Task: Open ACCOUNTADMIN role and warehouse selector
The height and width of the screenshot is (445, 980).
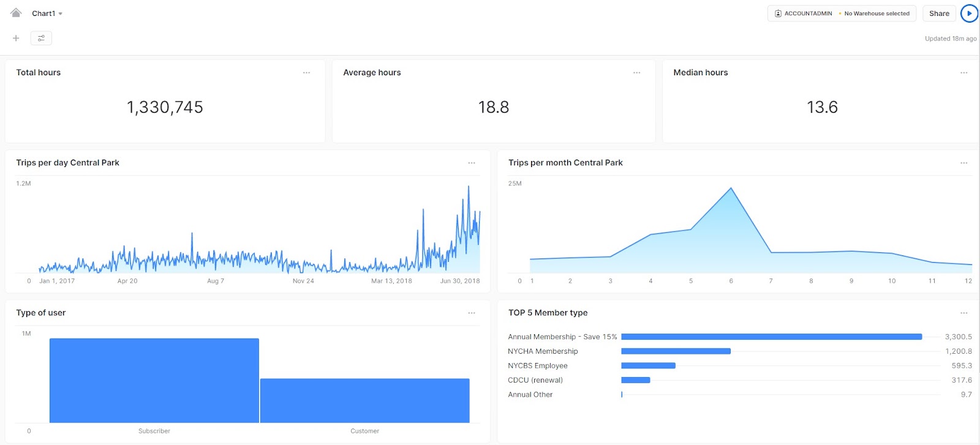Action: 842,13
